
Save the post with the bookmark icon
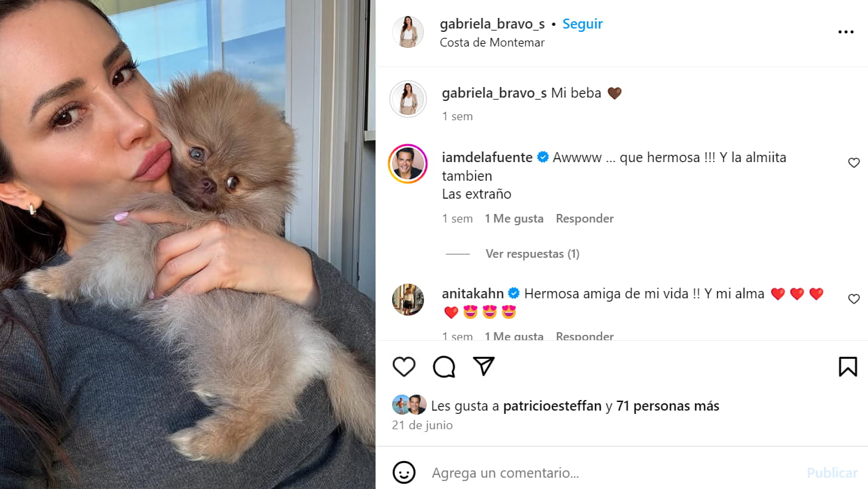(847, 367)
